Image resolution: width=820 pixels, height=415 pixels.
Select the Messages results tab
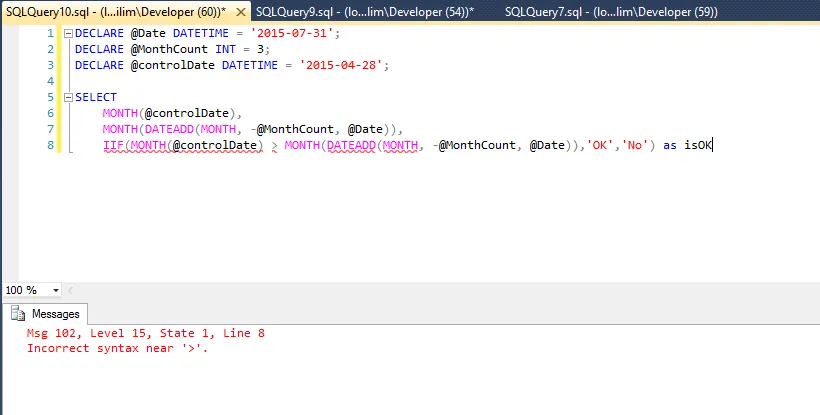click(x=45, y=314)
